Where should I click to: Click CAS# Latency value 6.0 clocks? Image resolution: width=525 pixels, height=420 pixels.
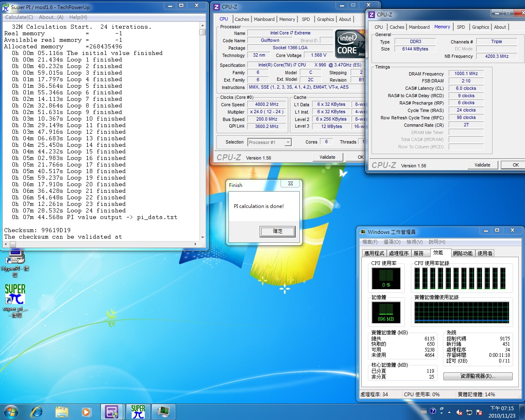click(466, 88)
